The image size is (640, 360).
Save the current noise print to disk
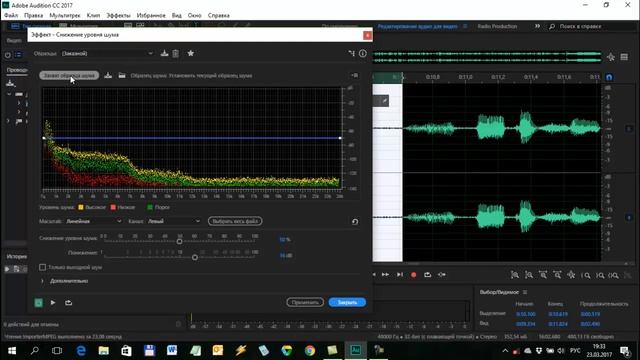point(108,76)
